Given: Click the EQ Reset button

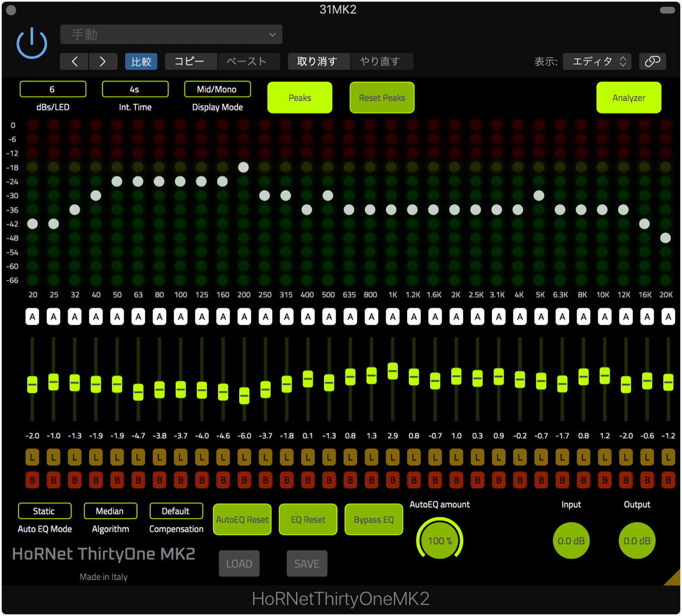Looking at the screenshot, I should tap(307, 519).
